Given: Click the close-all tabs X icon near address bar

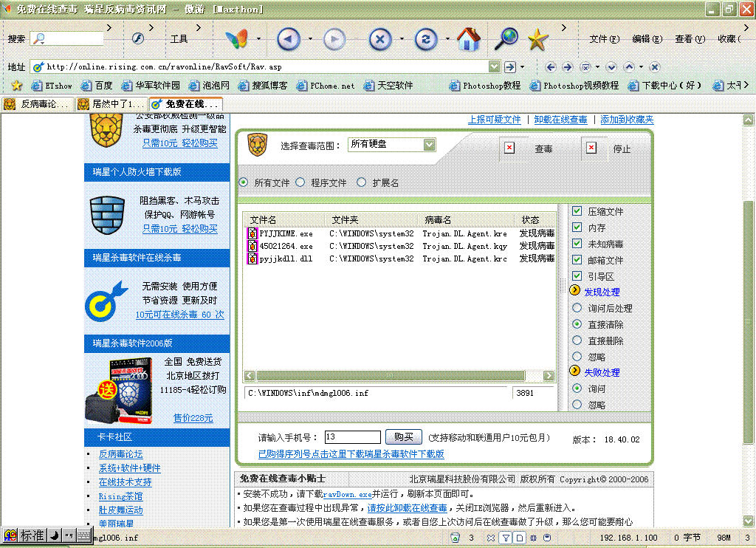Looking at the screenshot, I should click(654, 67).
